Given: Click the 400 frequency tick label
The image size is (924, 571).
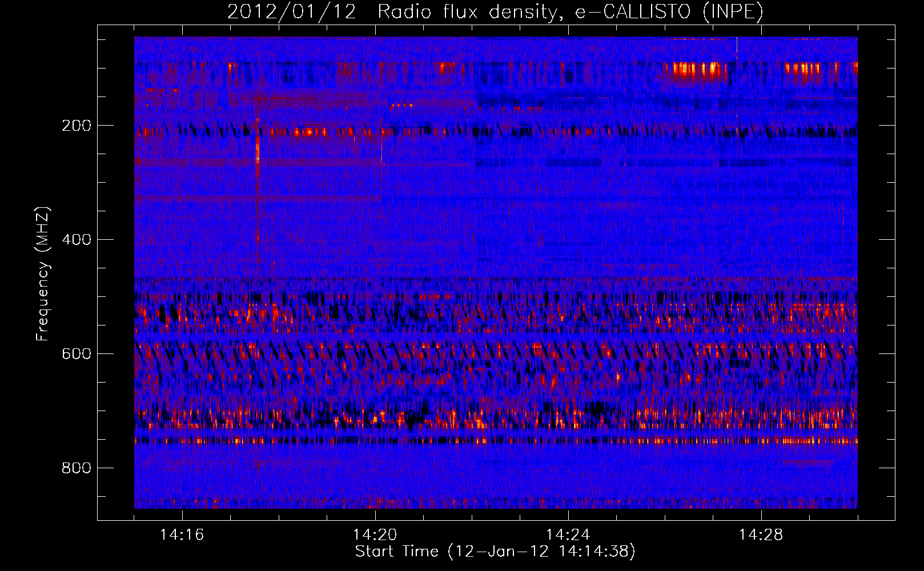Looking at the screenshot, I should point(77,240).
